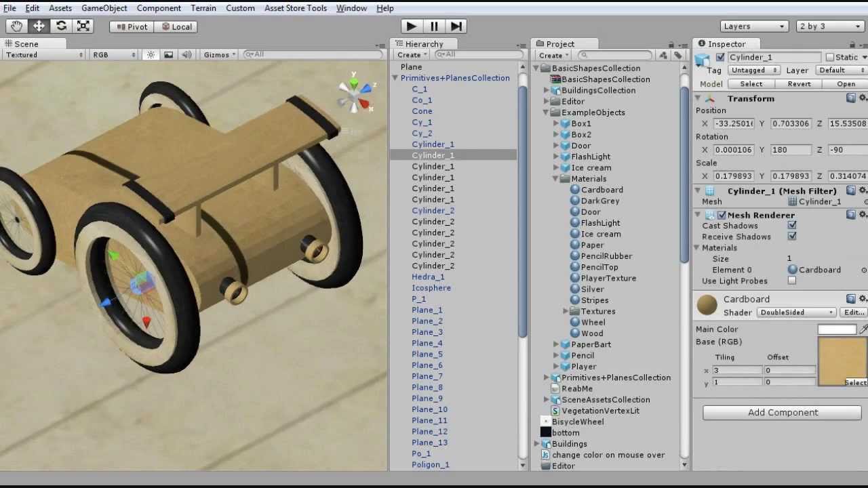Toggle Receive Shadows checkbox
Image resolution: width=868 pixels, height=488 pixels.
792,236
